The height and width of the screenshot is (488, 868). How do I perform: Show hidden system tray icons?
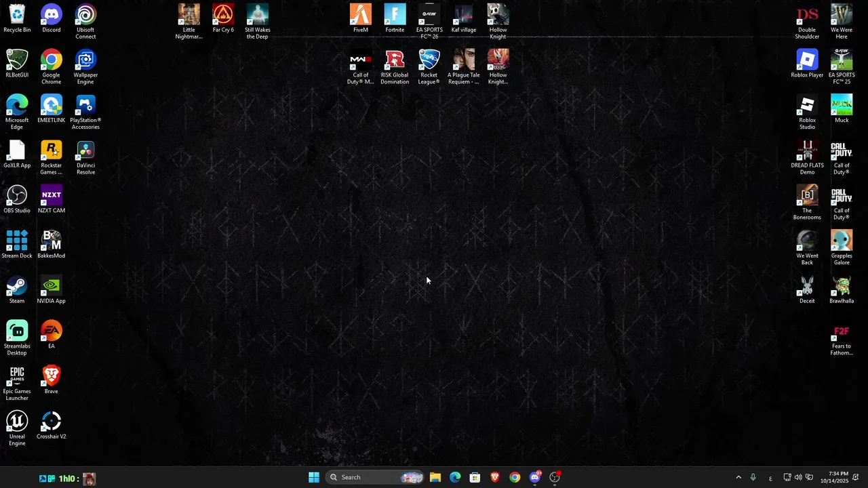(x=738, y=477)
